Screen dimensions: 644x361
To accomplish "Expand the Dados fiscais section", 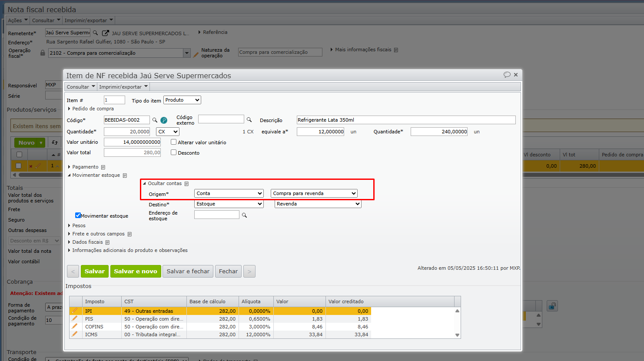I will (87, 242).
